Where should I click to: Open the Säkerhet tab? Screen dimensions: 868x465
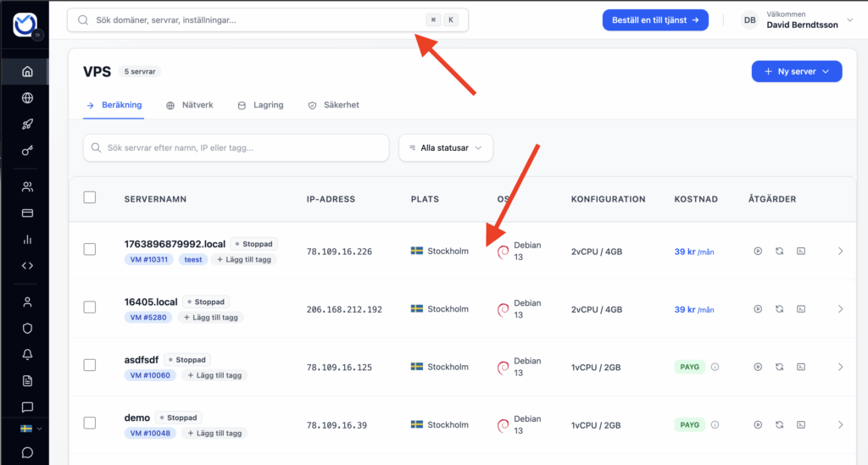[333, 105]
